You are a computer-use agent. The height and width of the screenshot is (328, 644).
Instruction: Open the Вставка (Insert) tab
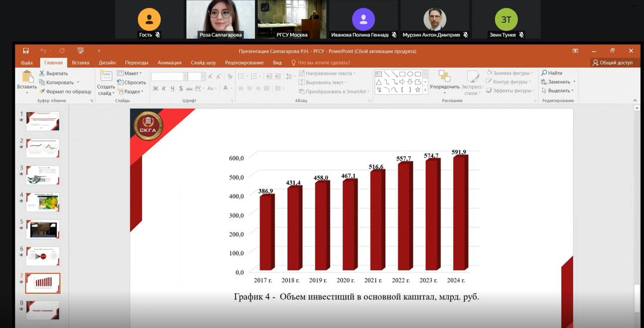[80, 63]
